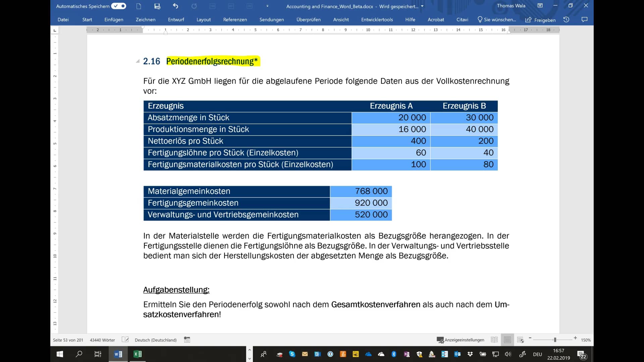
Task: Open word count '43440 Wörter'
Action: pos(102,340)
